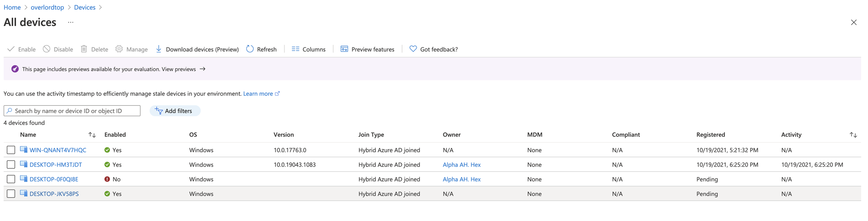The image size is (868, 221).
Task: Click the Columns list icon
Action: click(296, 49)
